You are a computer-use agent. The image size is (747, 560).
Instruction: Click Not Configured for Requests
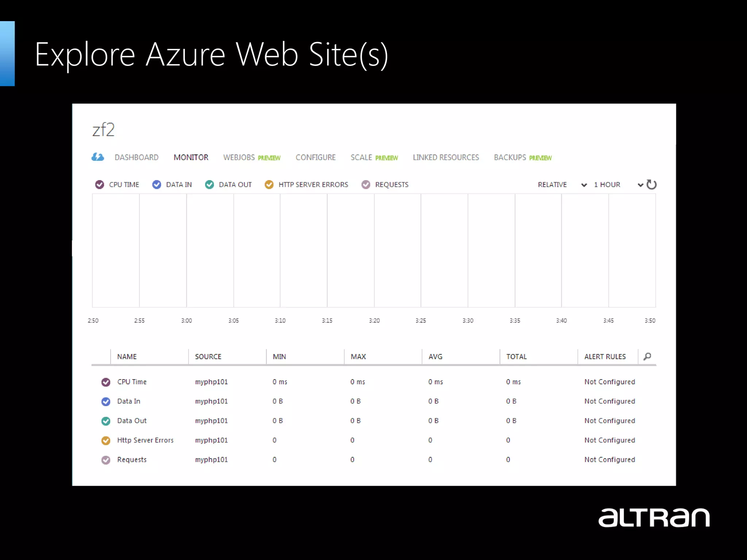[609, 459]
